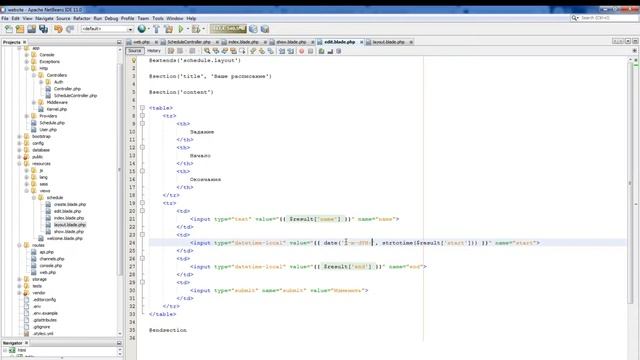Image resolution: width=640 pixels, height=360 pixels.
Task: Click the Undo toolbar icon
Action: coord(58,29)
